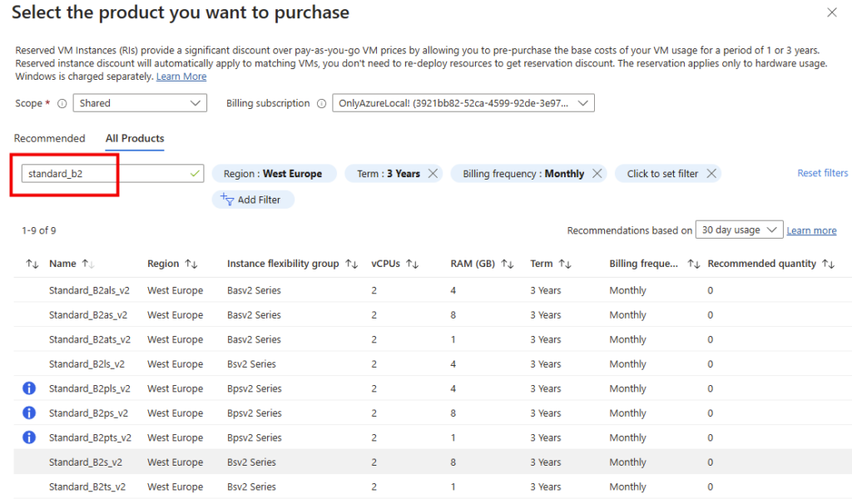
Task: Select the Standard_B2pts_v2 product name
Action: [x=90, y=437]
